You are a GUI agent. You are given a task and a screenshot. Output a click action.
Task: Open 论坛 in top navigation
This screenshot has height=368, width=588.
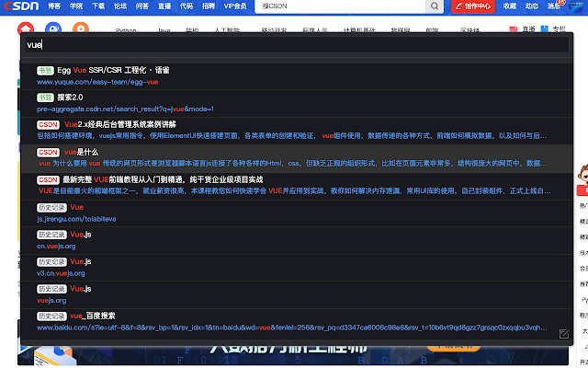(x=120, y=6)
